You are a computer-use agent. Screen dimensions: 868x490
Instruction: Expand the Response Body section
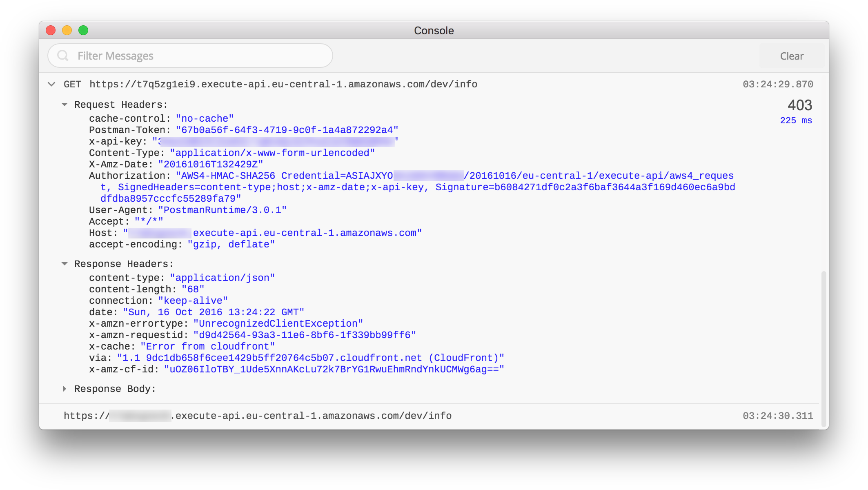[x=65, y=389]
